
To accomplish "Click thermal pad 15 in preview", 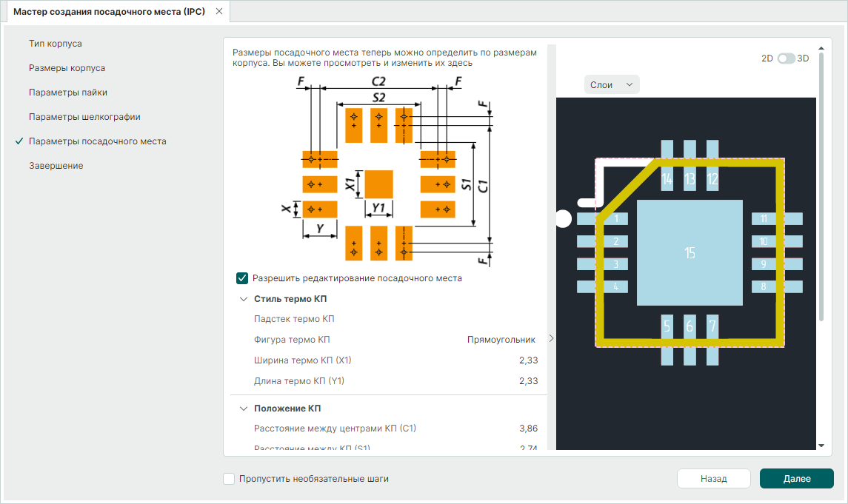I will 690,253.
